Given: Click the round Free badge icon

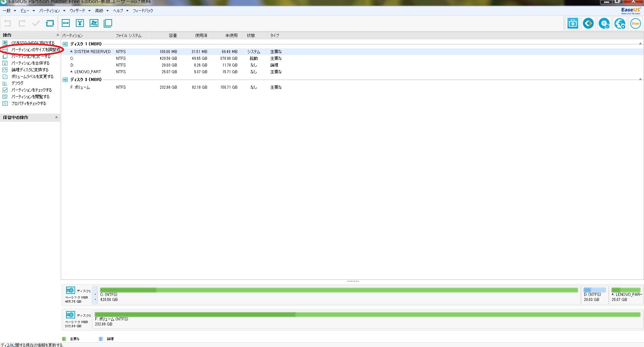Looking at the screenshot, I should pos(636,24).
